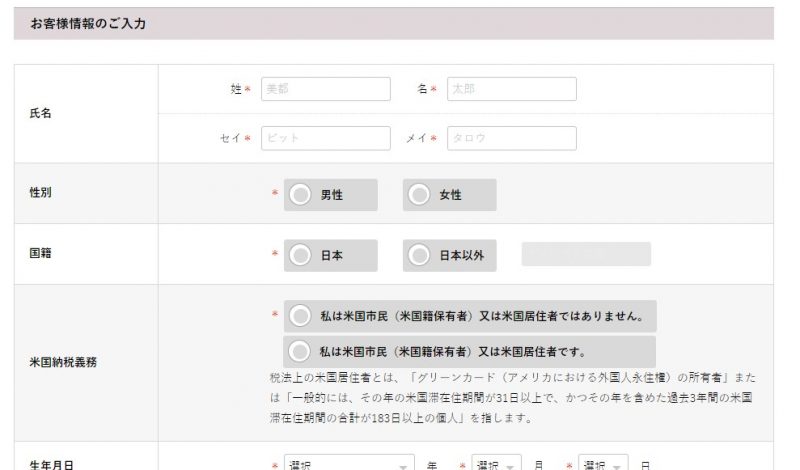Click the 姓 (surname) input field

coord(325,89)
